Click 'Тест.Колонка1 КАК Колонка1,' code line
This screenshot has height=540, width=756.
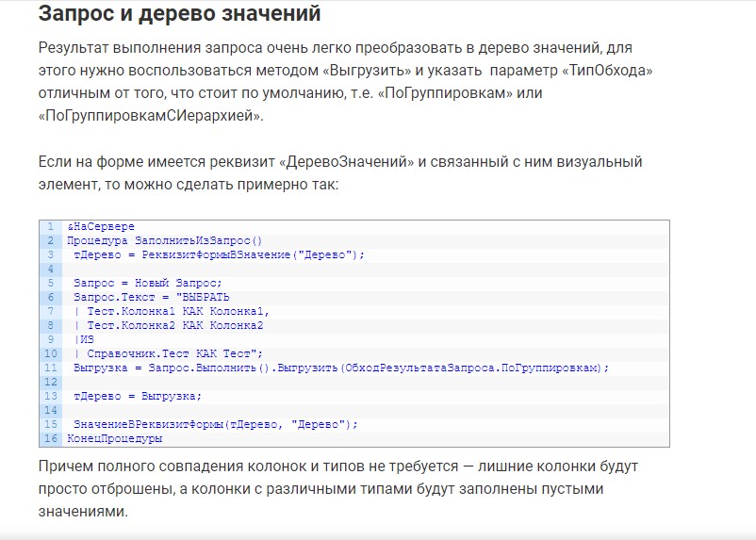pos(172,311)
